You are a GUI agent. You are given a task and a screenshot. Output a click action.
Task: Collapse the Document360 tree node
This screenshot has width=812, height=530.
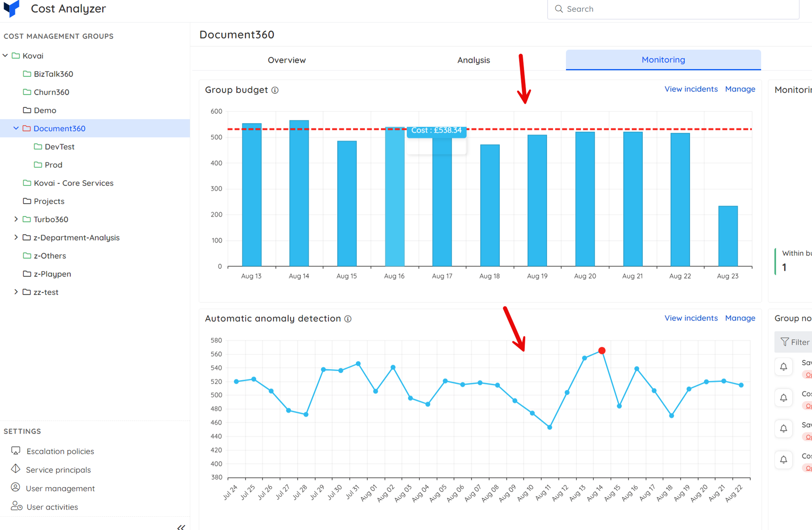[16, 128]
